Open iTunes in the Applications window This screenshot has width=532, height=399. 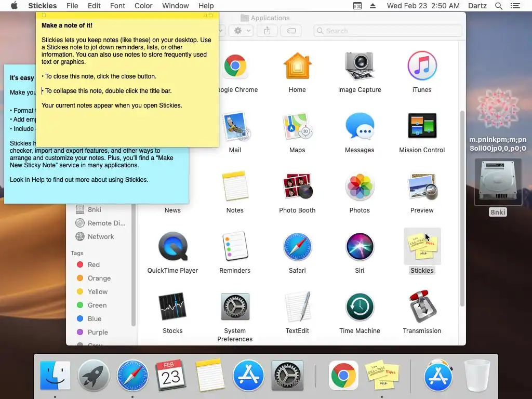(x=422, y=66)
